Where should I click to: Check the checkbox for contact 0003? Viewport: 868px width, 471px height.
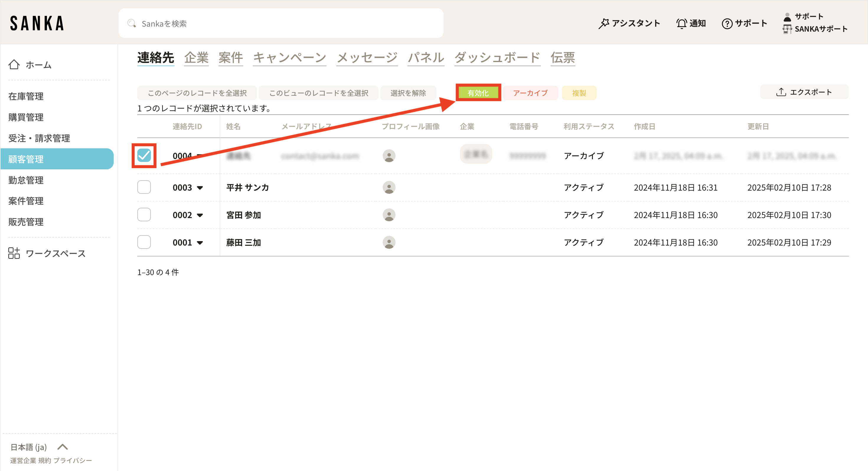(144, 187)
